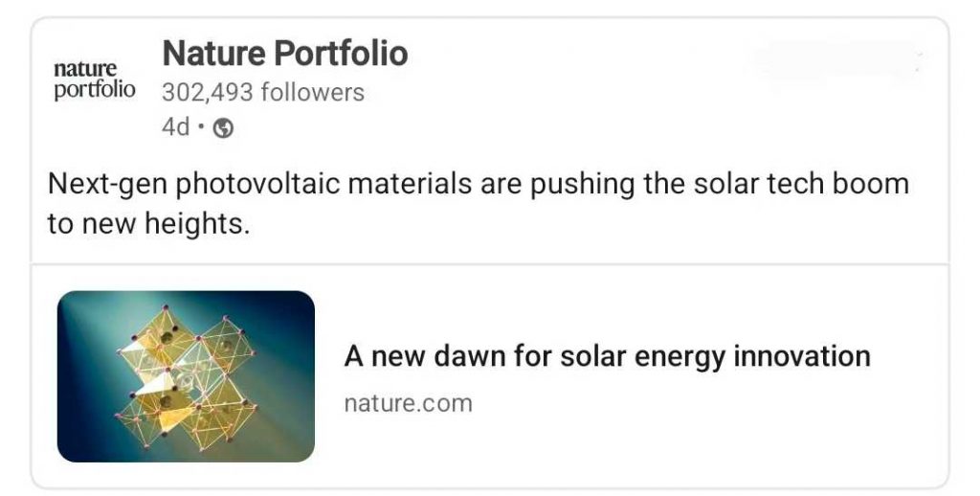Viewport: 980px width, 496px height.
Task: Click the globe public visibility icon
Action: (223, 128)
